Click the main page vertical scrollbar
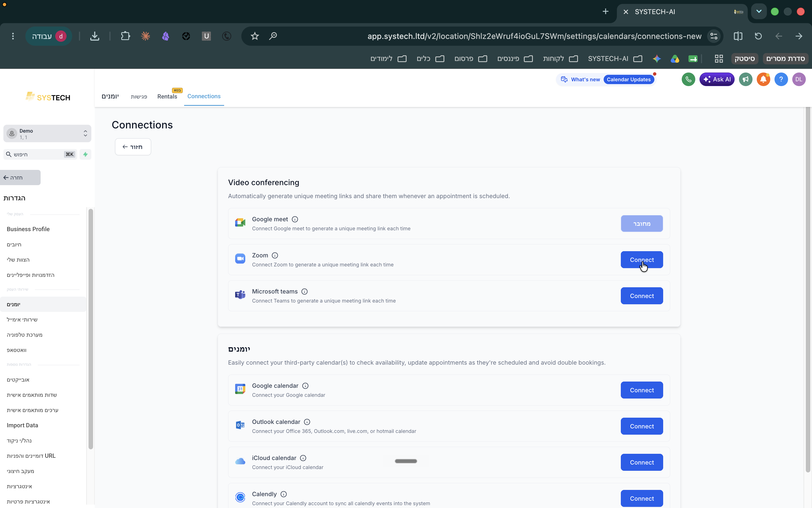The height and width of the screenshot is (508, 812). [x=808, y=289]
